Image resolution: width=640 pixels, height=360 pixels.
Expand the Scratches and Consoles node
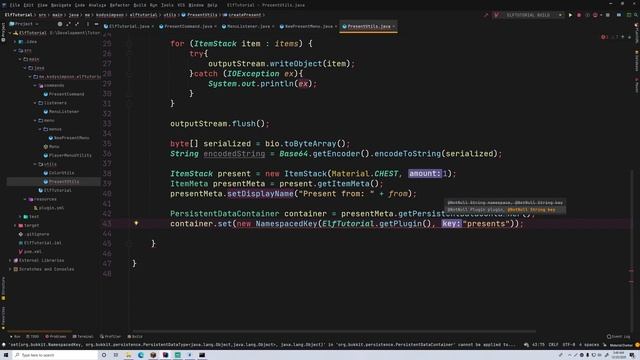10,269
